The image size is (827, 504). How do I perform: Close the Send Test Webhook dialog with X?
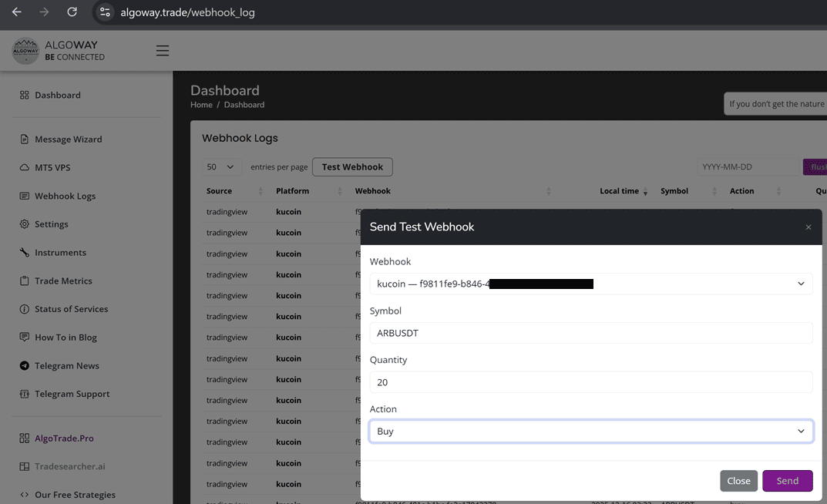(x=808, y=227)
